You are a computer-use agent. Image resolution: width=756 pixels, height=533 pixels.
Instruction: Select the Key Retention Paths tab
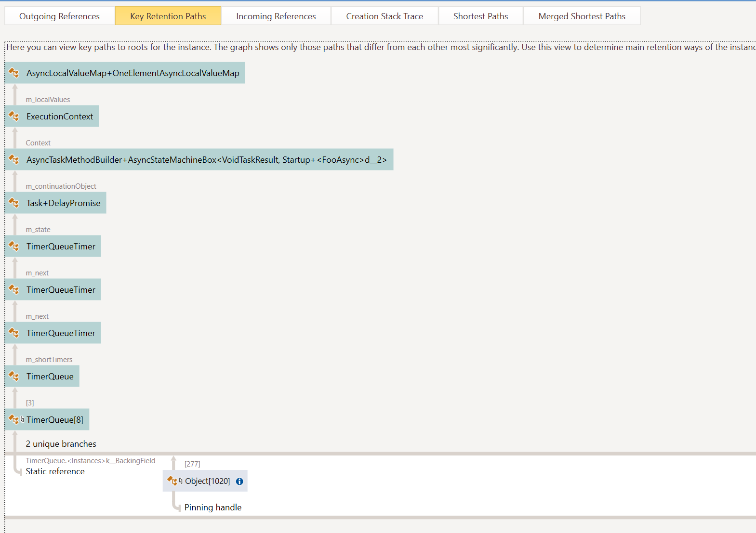click(x=168, y=16)
